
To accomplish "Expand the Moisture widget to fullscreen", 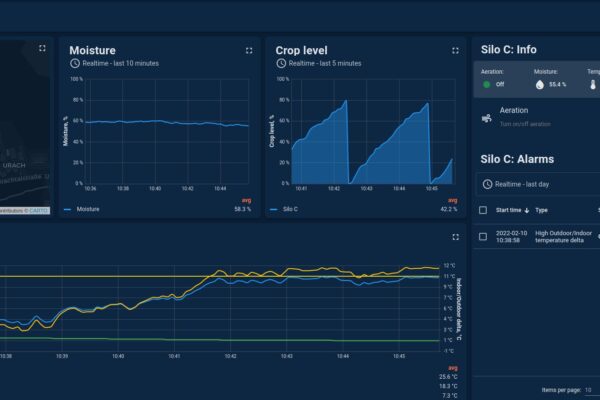I will (249, 50).
